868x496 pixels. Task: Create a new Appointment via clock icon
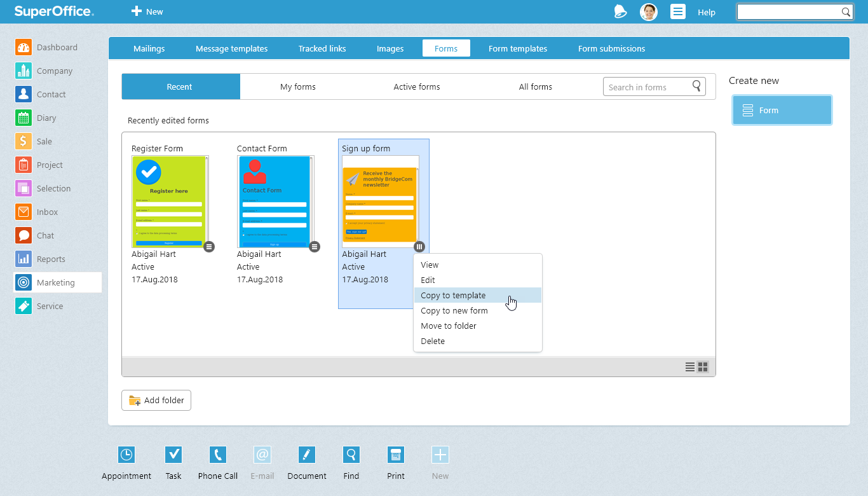click(126, 455)
